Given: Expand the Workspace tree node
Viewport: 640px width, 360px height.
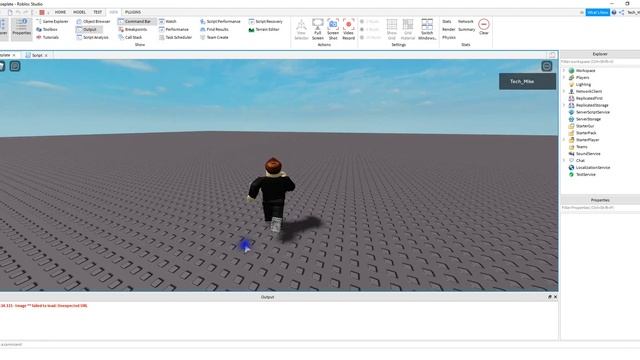Looking at the screenshot, I should pos(564,71).
